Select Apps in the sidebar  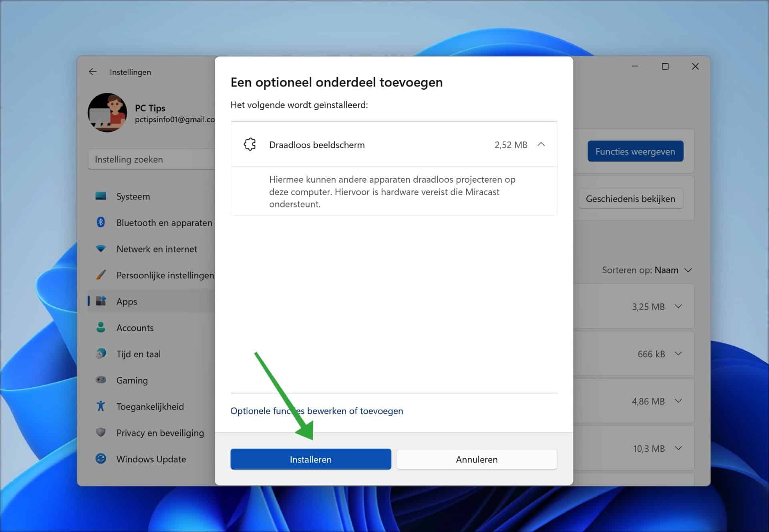(x=126, y=301)
